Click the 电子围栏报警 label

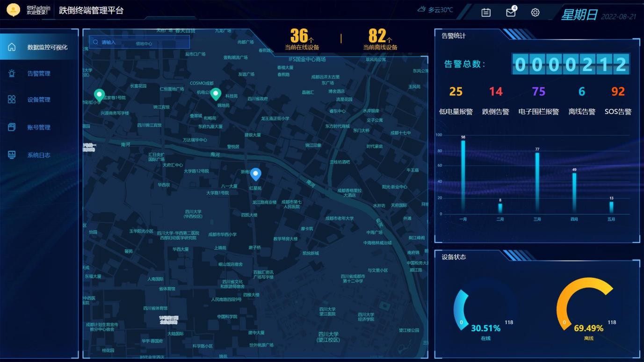coord(539,112)
